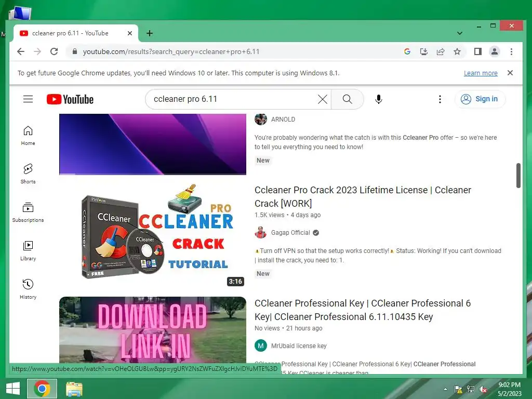This screenshot has width=532, height=399.
Task: Click the Sign in button
Action: pyautogui.click(x=480, y=99)
